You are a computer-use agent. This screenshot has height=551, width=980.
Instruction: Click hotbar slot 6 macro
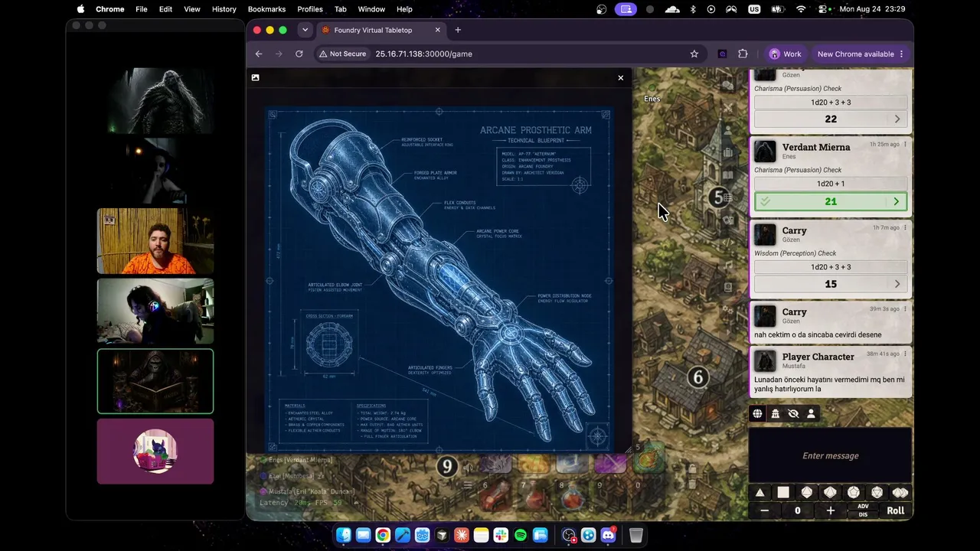[495, 494]
